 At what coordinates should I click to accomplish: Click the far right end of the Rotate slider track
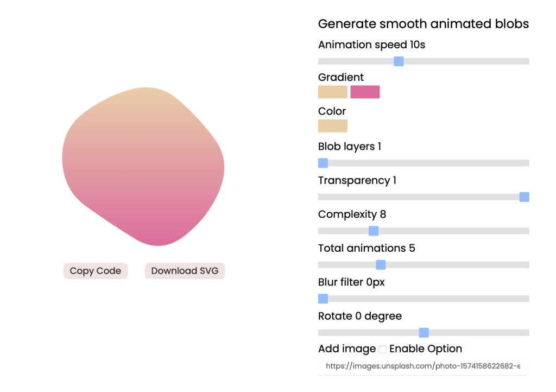(527, 333)
